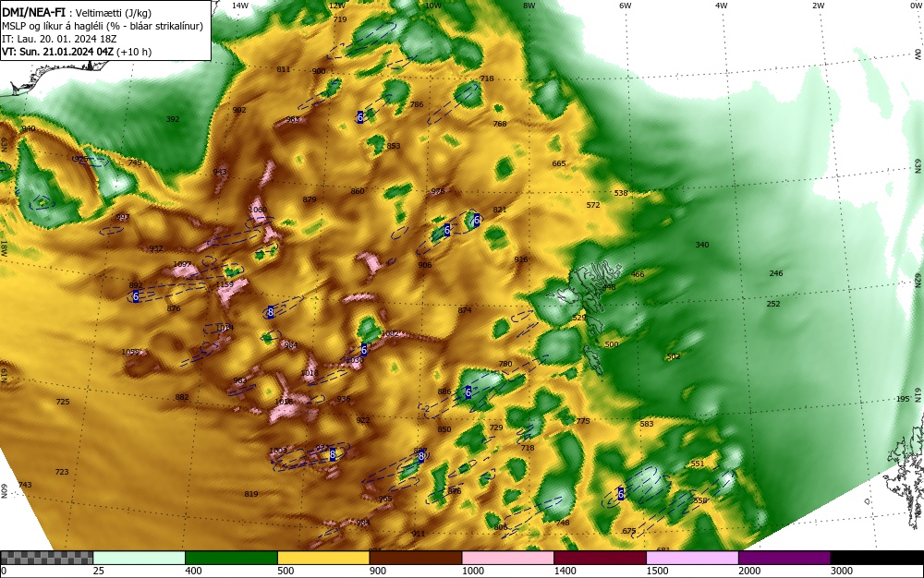This screenshot has width=924, height=578.
Task: Click the '821' map value
Action: [500, 211]
